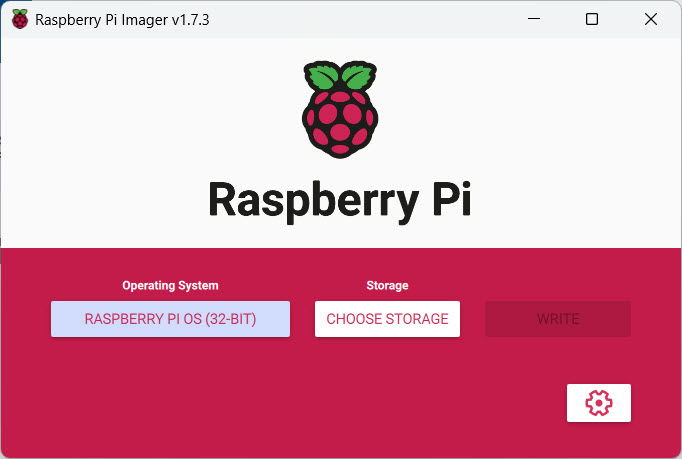The image size is (682, 459).
Task: Click the "Storage" label
Action: (x=387, y=285)
